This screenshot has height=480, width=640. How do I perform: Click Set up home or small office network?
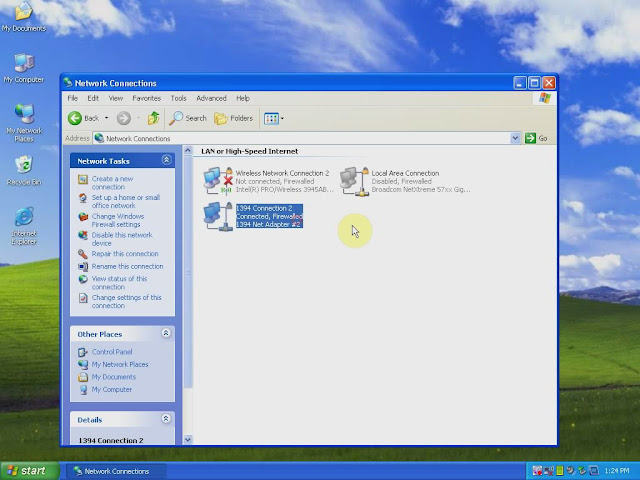126,202
